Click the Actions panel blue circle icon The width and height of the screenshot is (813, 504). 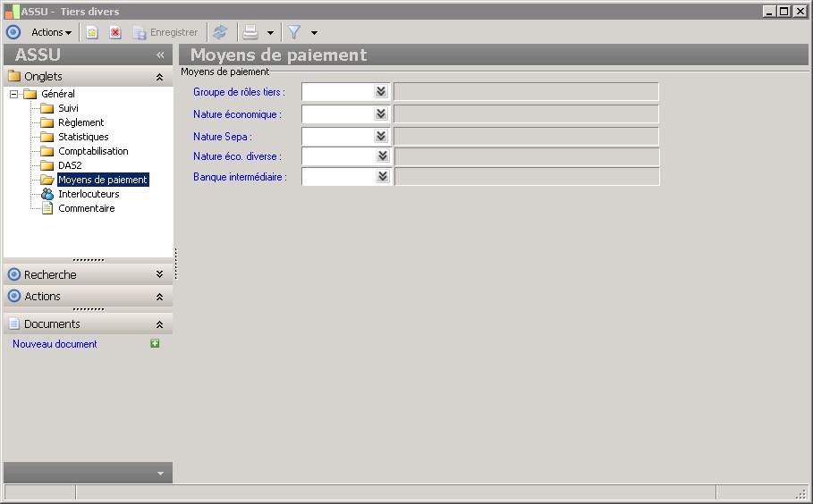click(14, 297)
